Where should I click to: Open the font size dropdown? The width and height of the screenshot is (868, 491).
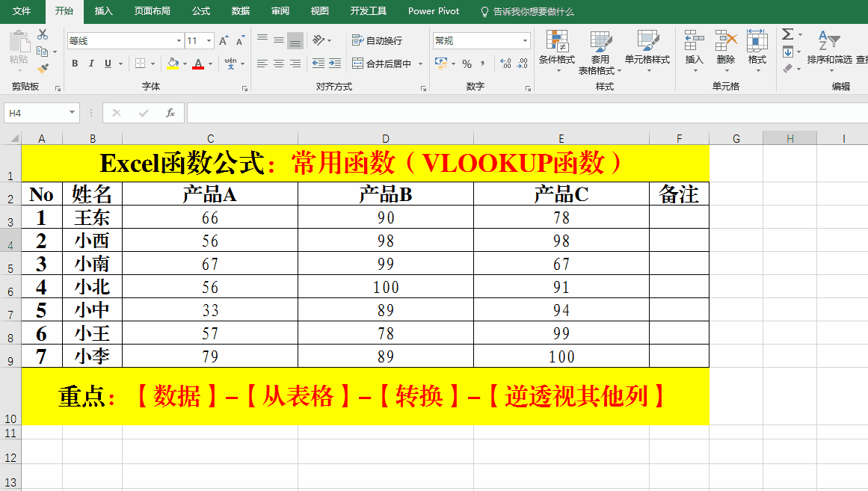pyautogui.click(x=209, y=40)
